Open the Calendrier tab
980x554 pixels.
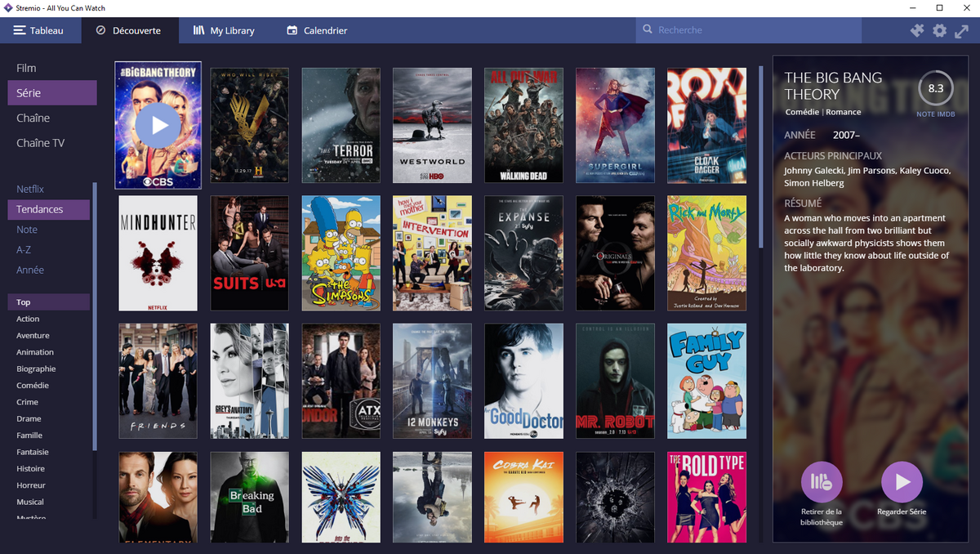tap(317, 30)
